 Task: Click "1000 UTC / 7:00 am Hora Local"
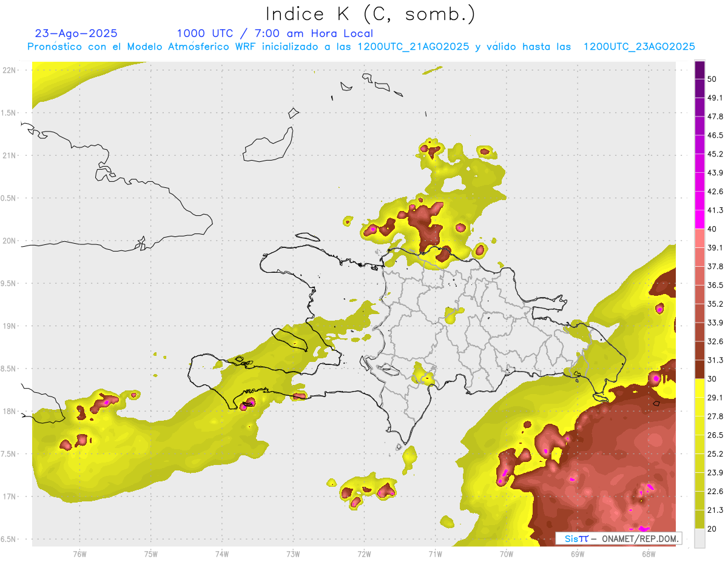click(275, 33)
